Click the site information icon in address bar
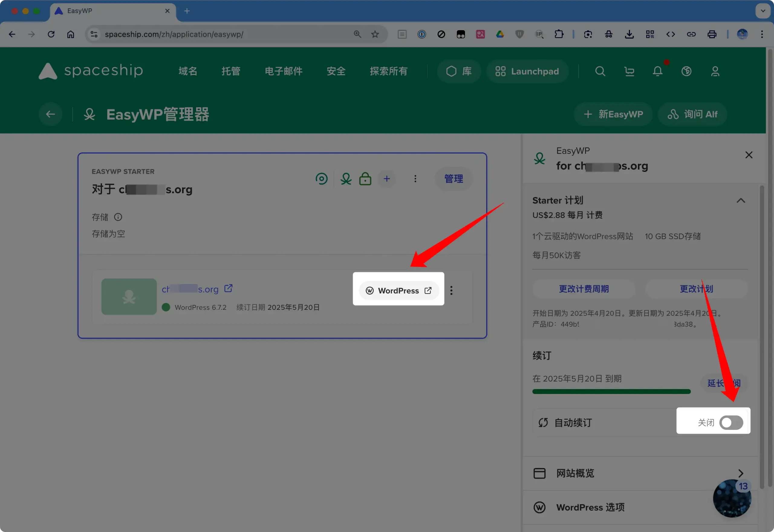 [x=94, y=34]
